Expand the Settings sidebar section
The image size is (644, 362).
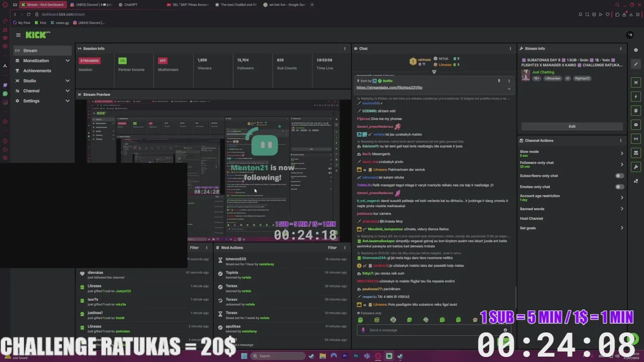pyautogui.click(x=42, y=101)
